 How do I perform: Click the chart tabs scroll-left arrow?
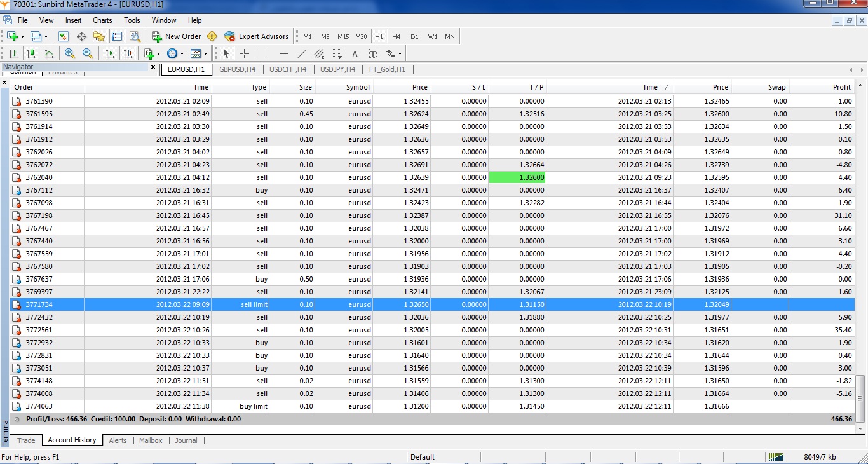[851, 69]
